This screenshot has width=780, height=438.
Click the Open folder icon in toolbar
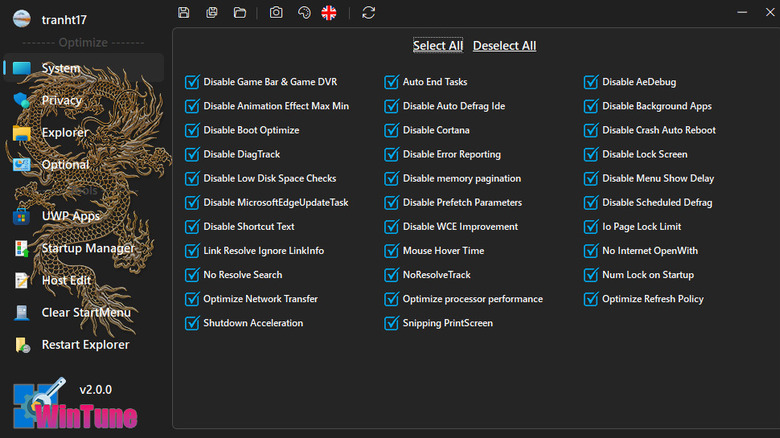pos(240,13)
